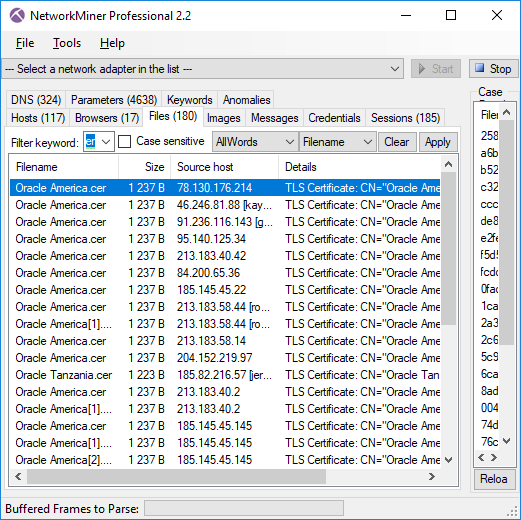Select the file row from 84.200.65.36
This screenshot has height=520, width=521.
(225, 273)
